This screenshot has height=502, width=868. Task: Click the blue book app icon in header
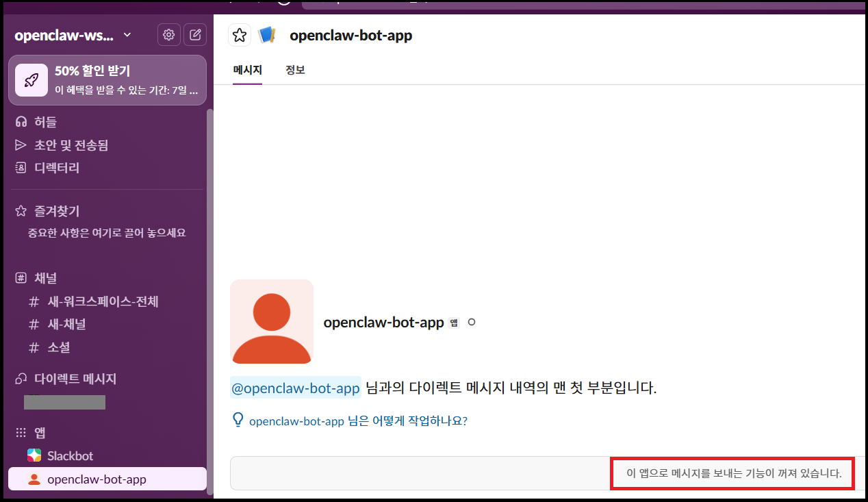(x=266, y=35)
